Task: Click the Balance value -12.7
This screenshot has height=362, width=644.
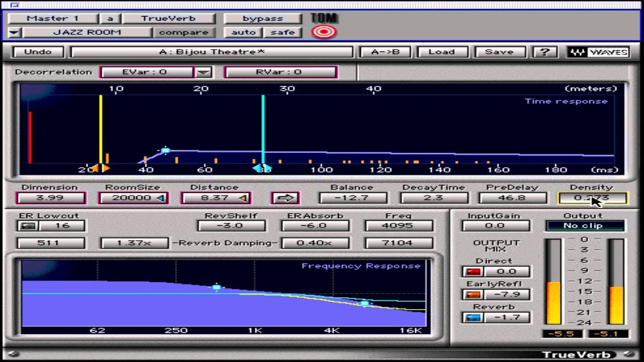Action: [353, 198]
